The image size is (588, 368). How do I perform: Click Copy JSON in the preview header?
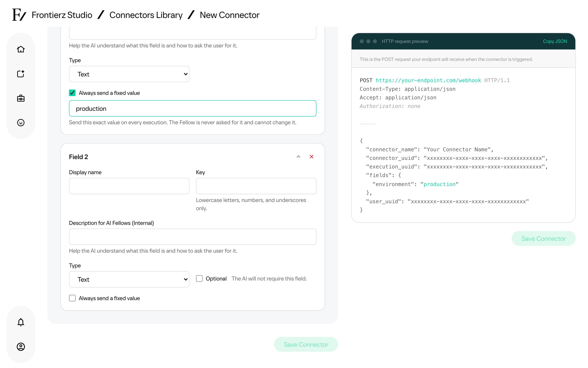555,41
